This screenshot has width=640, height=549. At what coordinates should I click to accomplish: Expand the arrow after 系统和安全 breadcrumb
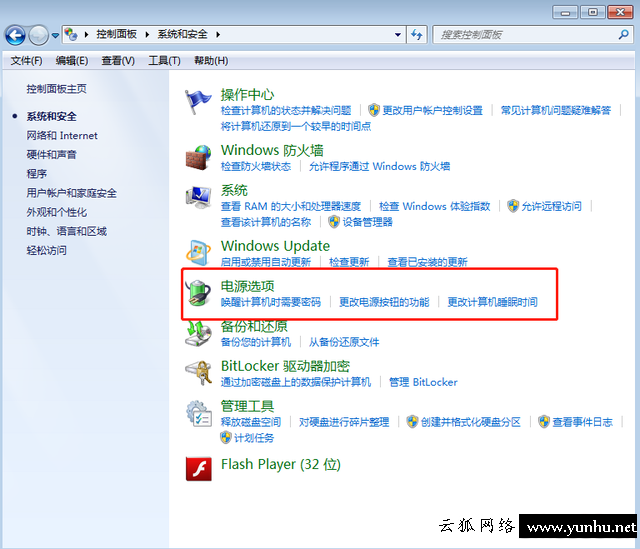coord(218,35)
